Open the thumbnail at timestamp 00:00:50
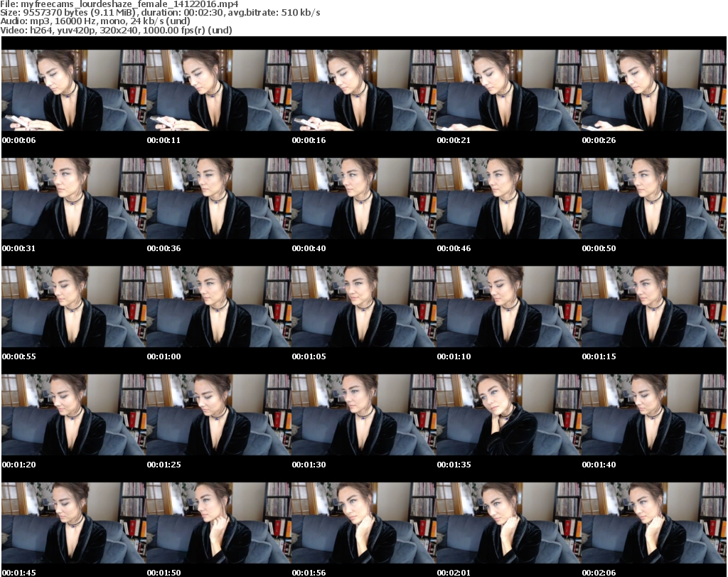728x577 pixels. tap(653, 198)
